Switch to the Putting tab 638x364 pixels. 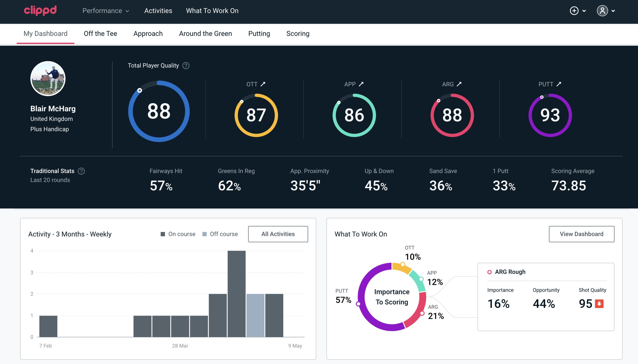coord(259,33)
